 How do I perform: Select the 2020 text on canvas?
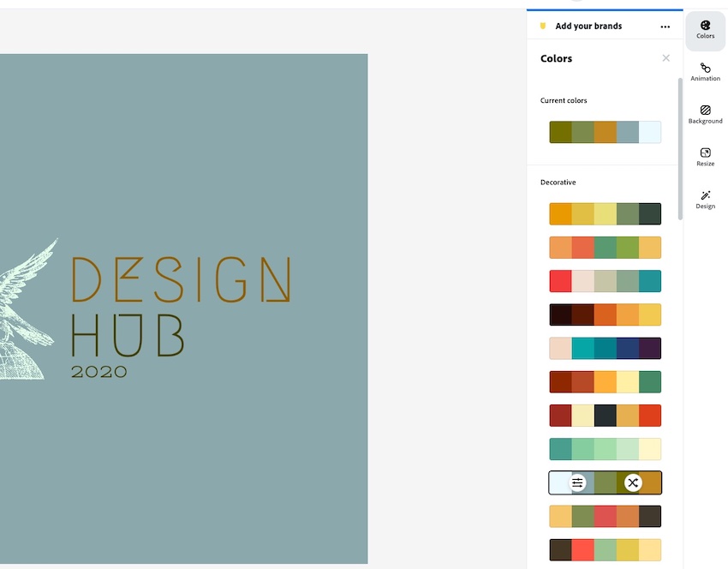click(98, 372)
